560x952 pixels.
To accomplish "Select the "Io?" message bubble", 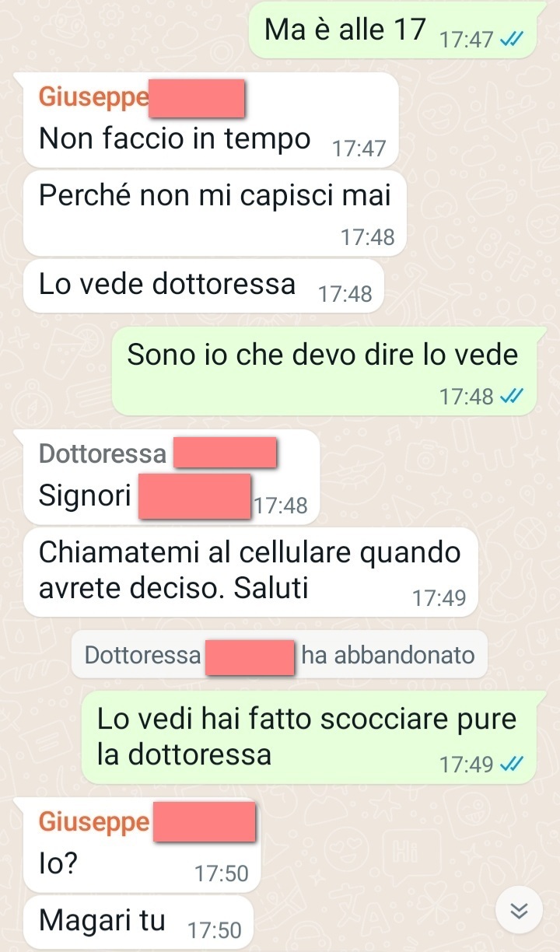I will (142, 845).
